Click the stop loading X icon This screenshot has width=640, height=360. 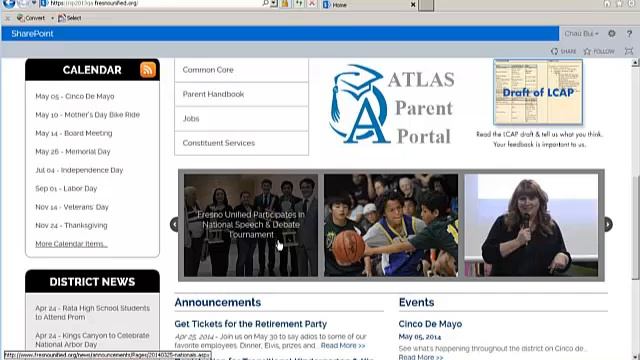tap(312, 3)
